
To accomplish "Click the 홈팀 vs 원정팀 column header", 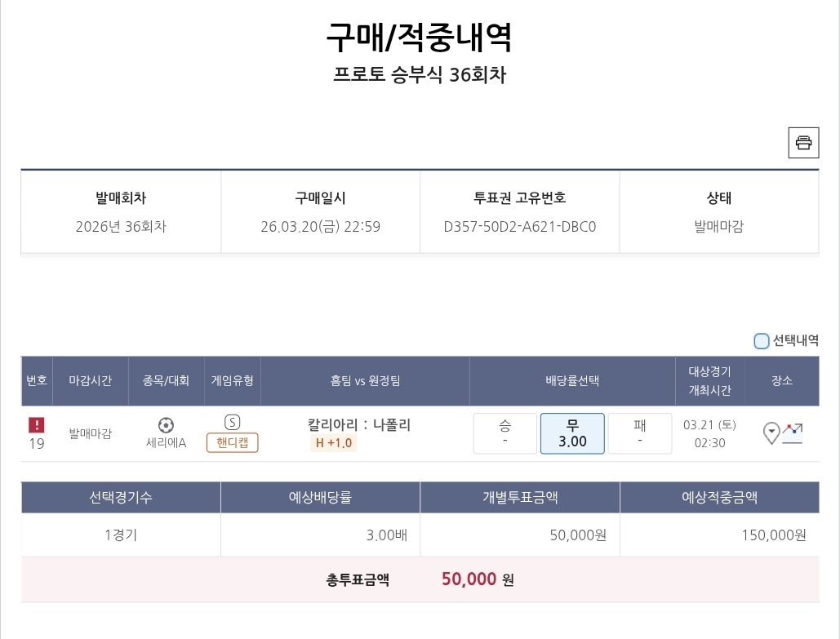I will point(365,380).
